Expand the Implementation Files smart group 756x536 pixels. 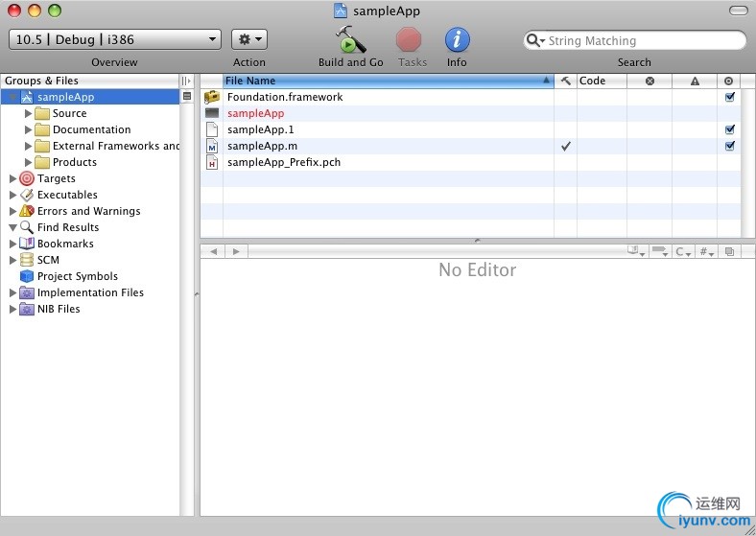coord(12,292)
